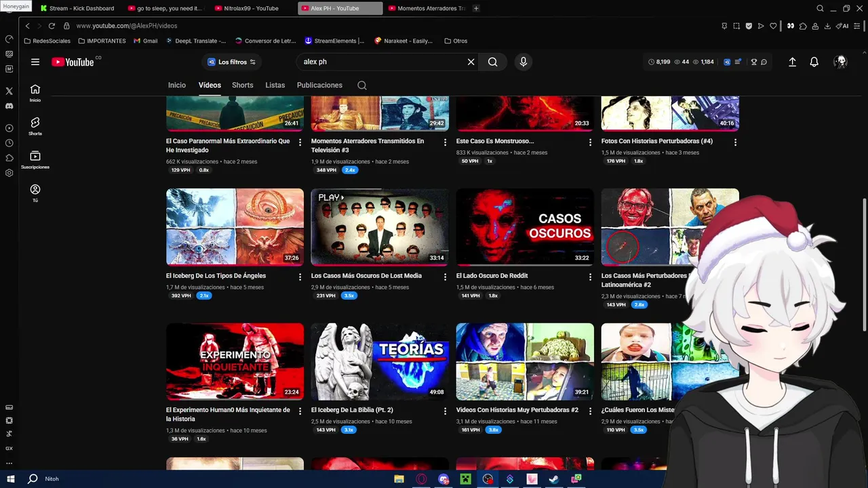
Task: Click the heart bookmark icon in address bar
Action: coord(773,26)
